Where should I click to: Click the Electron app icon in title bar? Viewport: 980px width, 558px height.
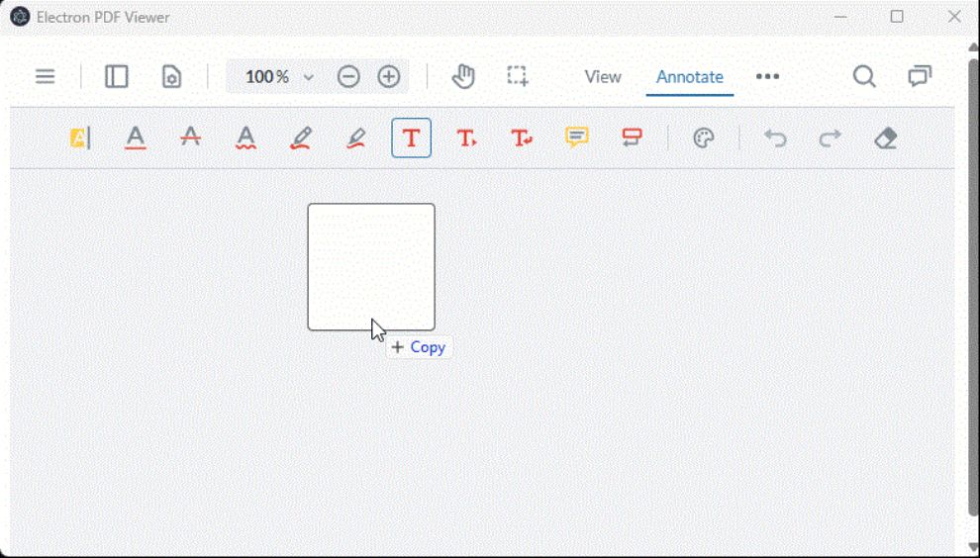point(20,17)
